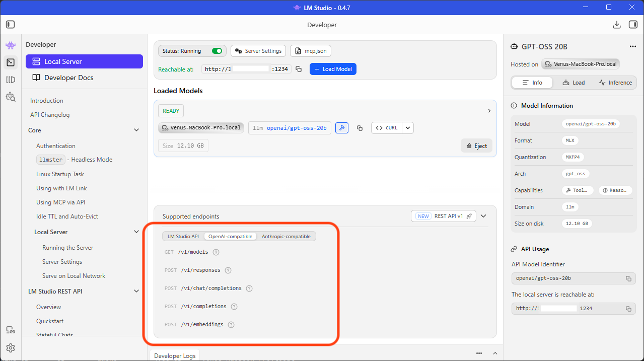This screenshot has height=361, width=644.
Task: Toggle the left sidebar panel icon
Action: coord(11,25)
